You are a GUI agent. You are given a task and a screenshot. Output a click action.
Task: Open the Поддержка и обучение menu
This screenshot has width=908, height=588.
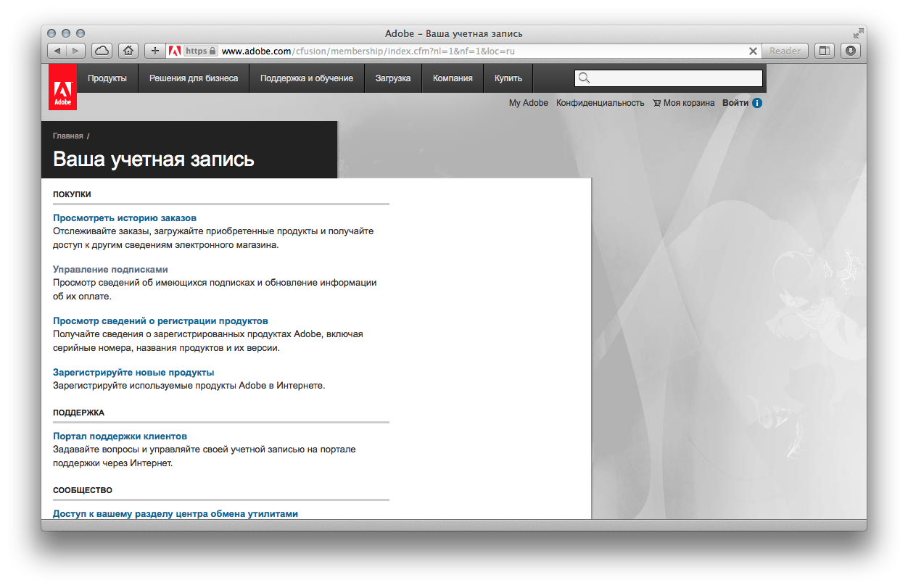307,78
